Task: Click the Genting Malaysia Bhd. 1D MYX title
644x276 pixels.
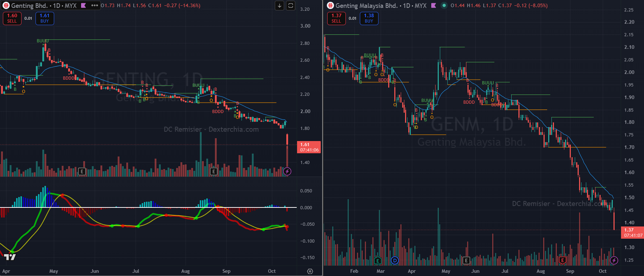Action: click(x=381, y=5)
